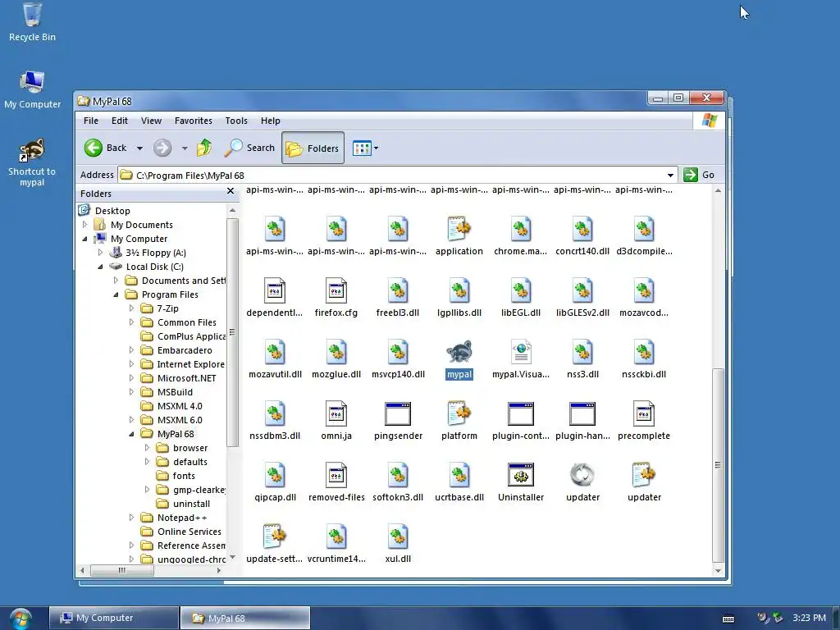This screenshot has width=840, height=630.
Task: Select the nssckbi.dll file icon
Action: pyautogui.click(x=643, y=353)
